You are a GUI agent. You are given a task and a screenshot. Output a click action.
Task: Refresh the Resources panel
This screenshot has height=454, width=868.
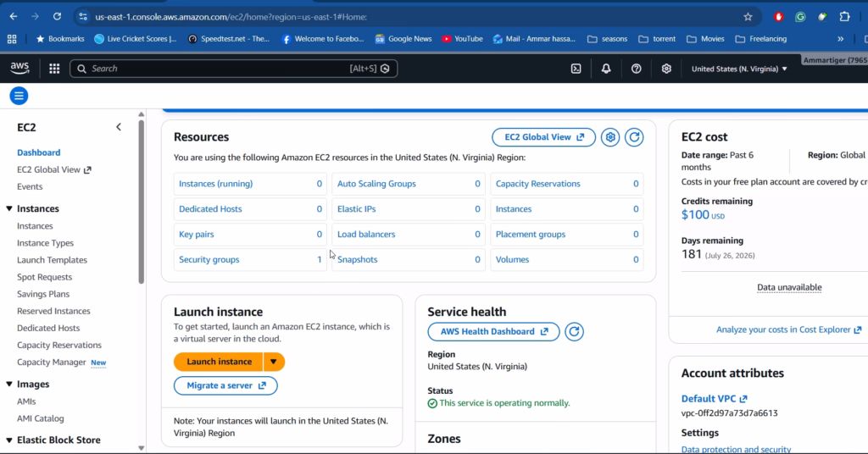(634, 137)
